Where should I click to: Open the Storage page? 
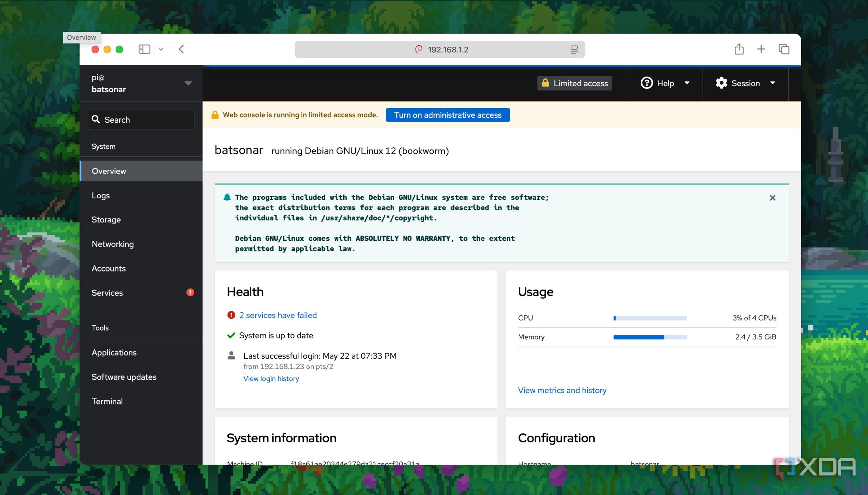point(141,220)
